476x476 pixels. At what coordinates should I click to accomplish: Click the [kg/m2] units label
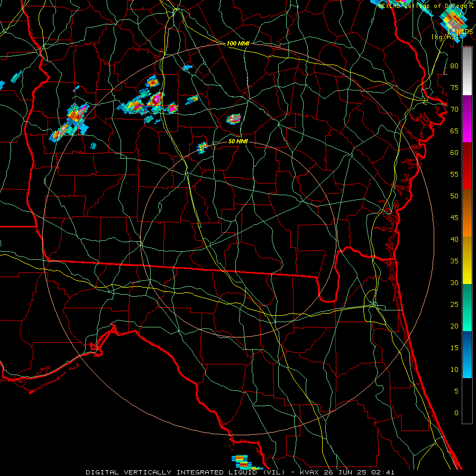(445, 37)
